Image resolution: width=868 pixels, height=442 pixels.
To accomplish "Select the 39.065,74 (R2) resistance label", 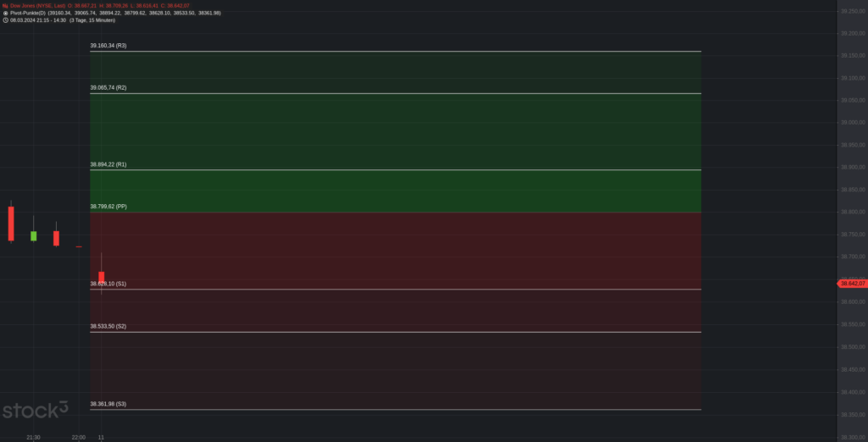I will [108, 87].
